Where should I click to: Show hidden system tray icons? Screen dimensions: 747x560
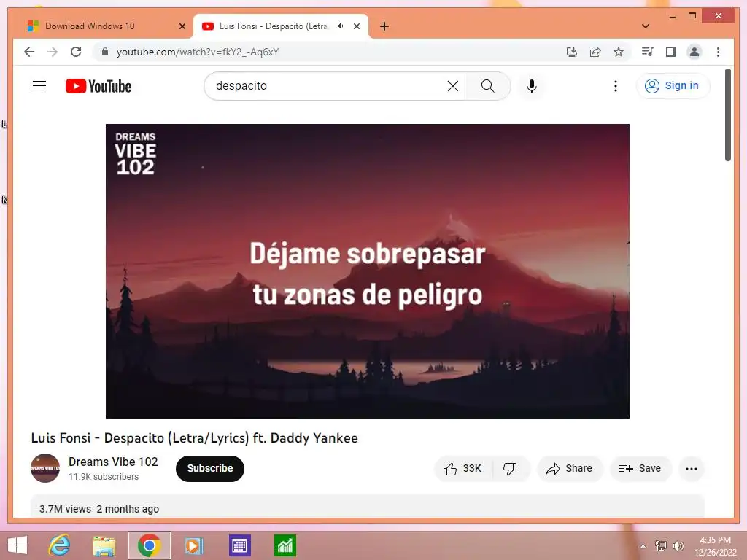tap(643, 546)
